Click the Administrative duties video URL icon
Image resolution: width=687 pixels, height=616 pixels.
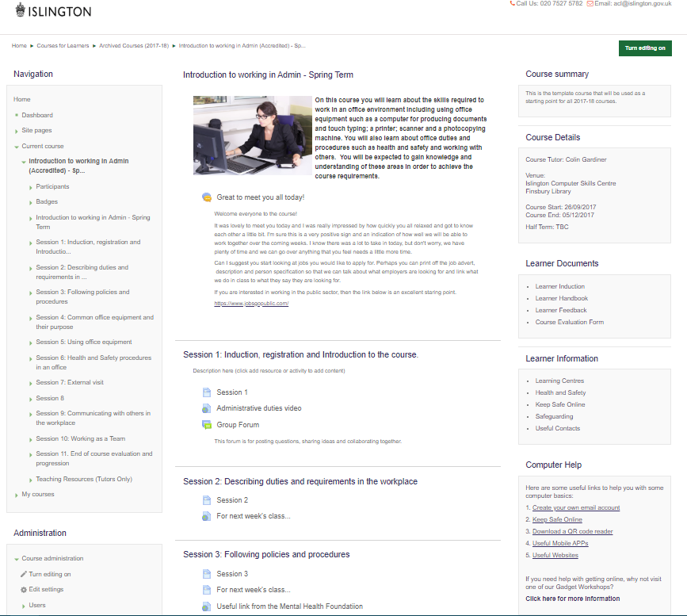pos(206,408)
